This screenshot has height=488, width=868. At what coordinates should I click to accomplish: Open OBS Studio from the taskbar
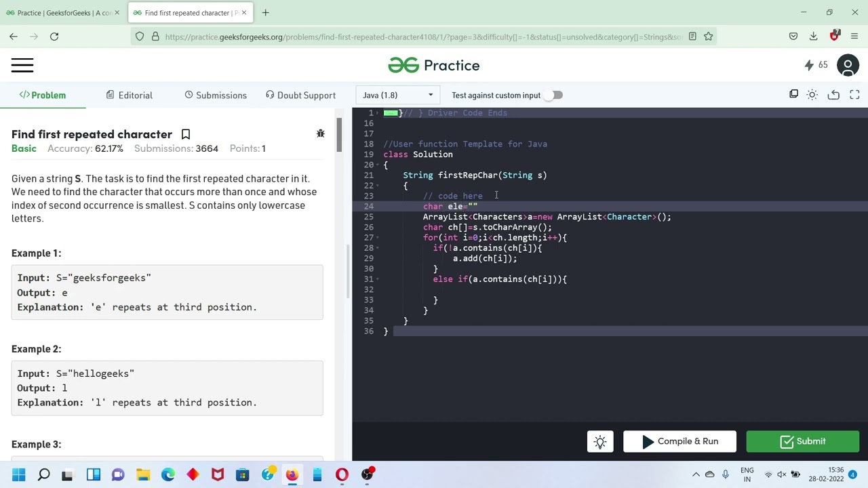(367, 474)
